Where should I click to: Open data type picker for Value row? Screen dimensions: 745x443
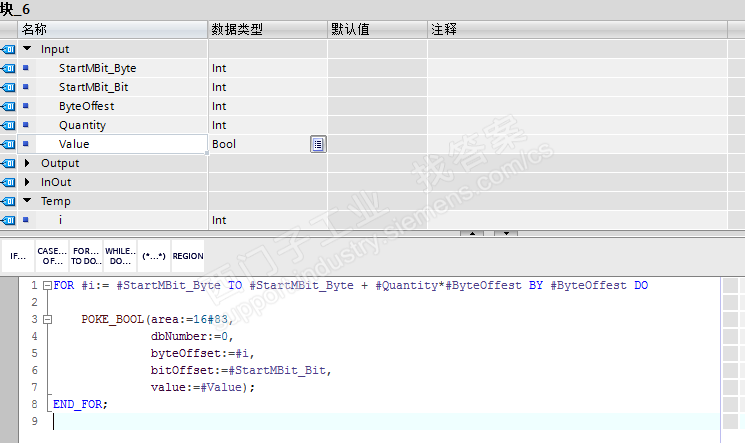click(x=318, y=144)
